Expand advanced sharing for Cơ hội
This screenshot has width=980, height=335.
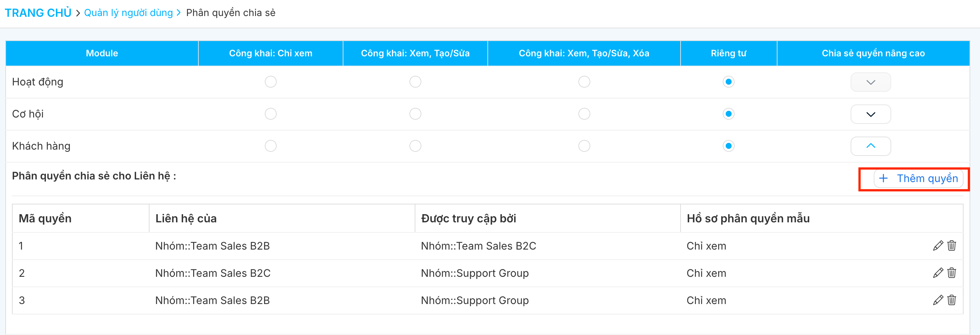(870, 114)
